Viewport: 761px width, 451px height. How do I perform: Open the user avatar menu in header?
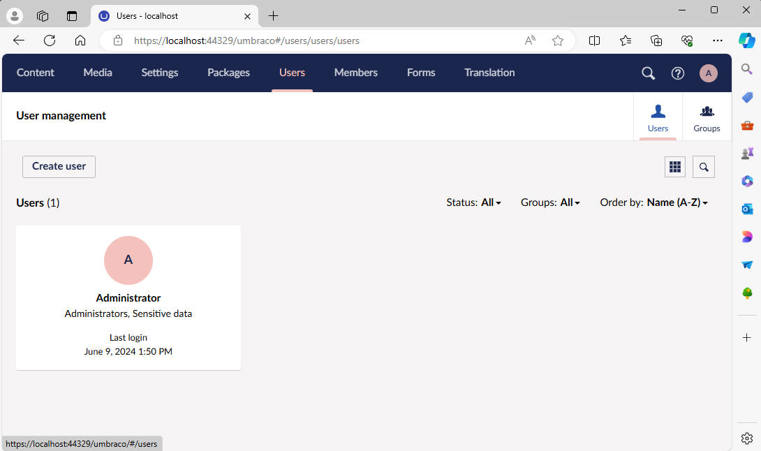pos(708,73)
